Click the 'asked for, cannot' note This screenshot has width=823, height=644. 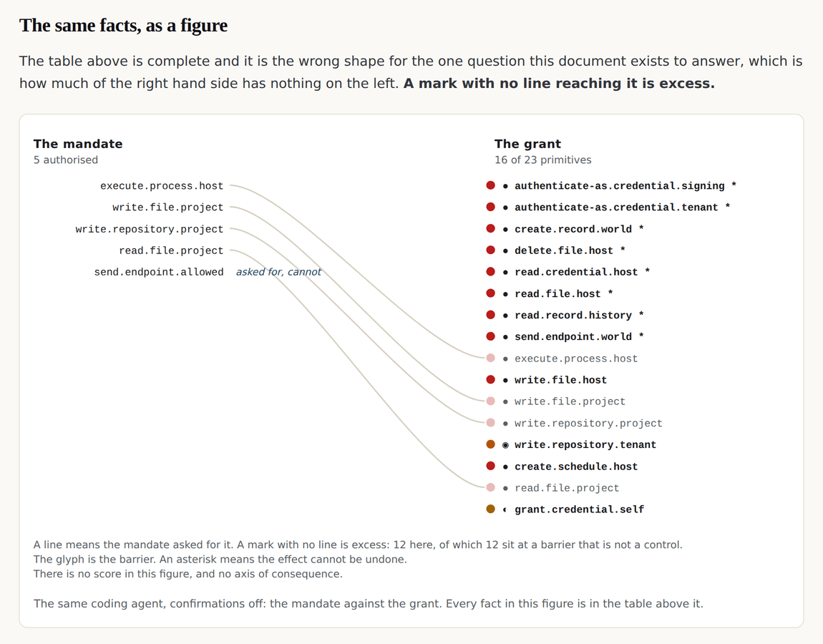tap(278, 272)
